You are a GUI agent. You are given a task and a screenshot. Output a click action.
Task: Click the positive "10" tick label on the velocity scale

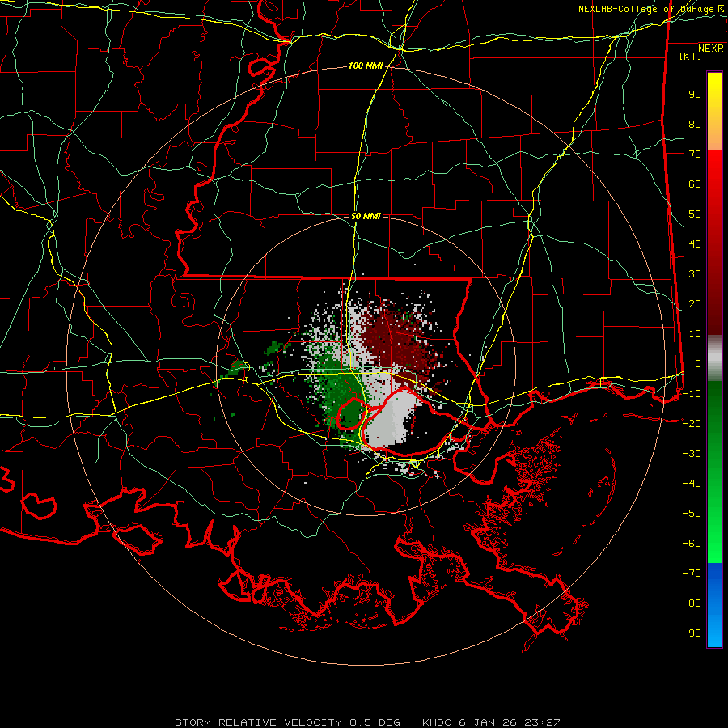pyautogui.click(x=695, y=334)
